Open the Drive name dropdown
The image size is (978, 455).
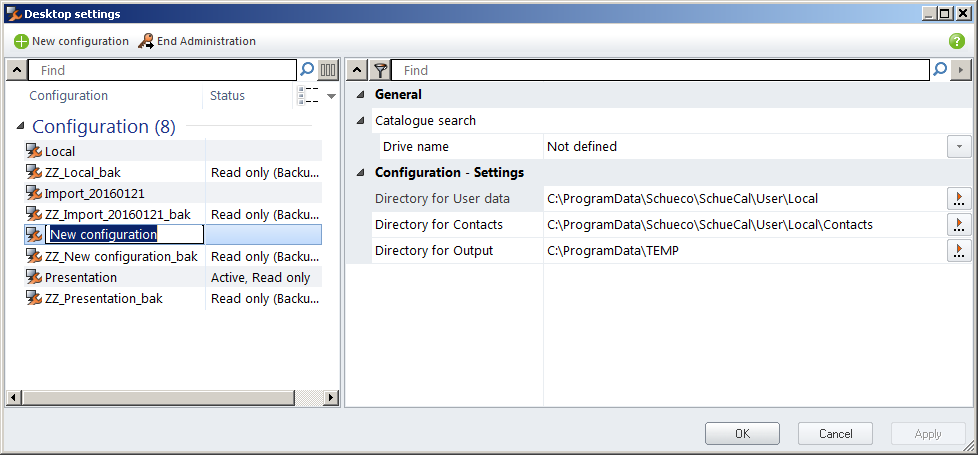coord(959,146)
